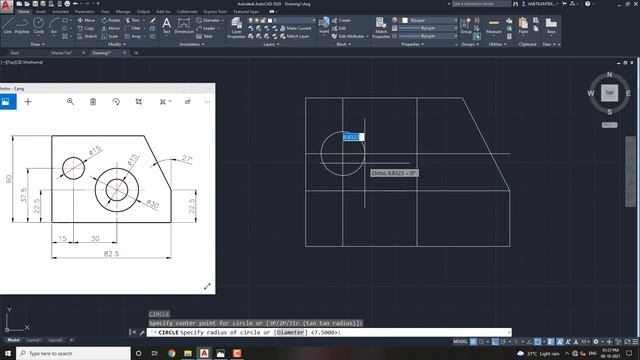This screenshot has width=640, height=360.
Task: Click the Paste clipboard button
Action: point(523,25)
